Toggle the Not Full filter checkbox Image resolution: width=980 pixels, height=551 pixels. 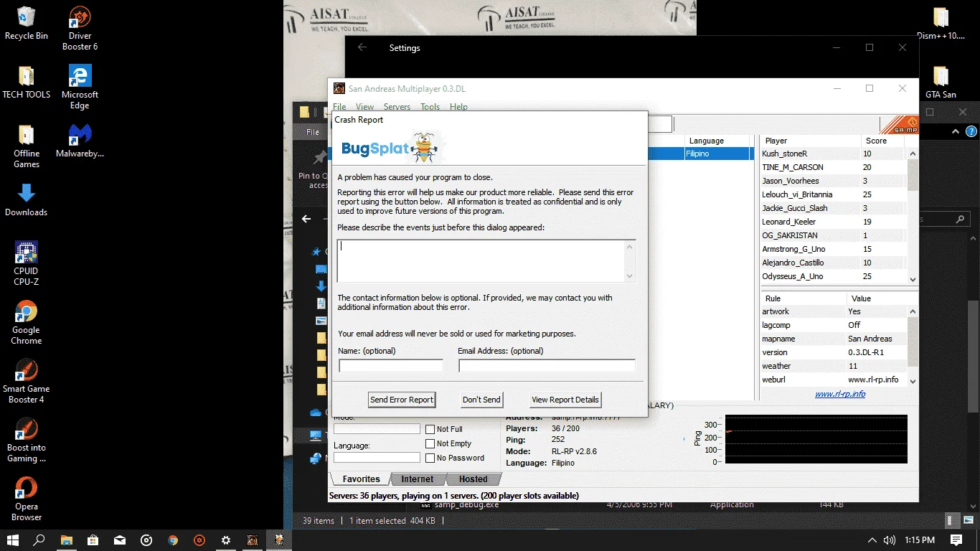430,429
